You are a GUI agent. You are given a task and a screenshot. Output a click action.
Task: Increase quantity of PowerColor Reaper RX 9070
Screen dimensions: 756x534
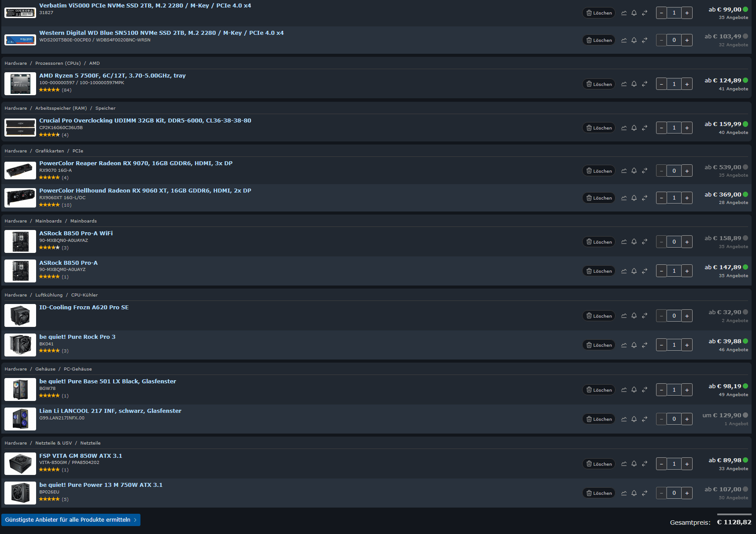pyautogui.click(x=687, y=171)
